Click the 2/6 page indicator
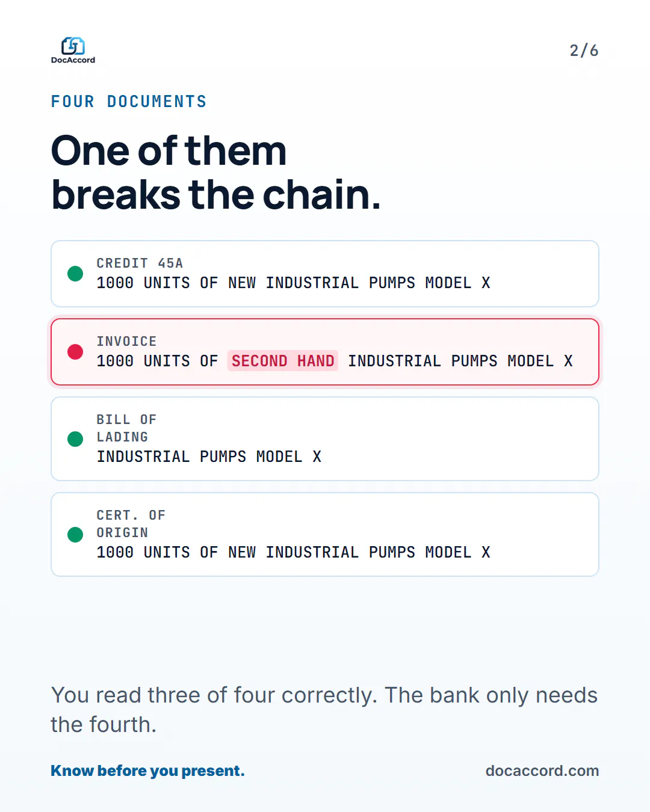This screenshot has width=650, height=812. tap(584, 51)
